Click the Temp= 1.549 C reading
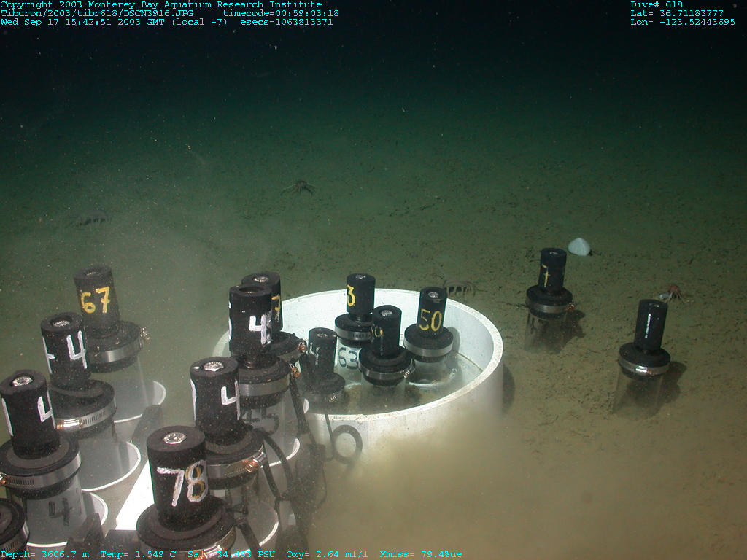The height and width of the screenshot is (560, 747). coord(138,554)
